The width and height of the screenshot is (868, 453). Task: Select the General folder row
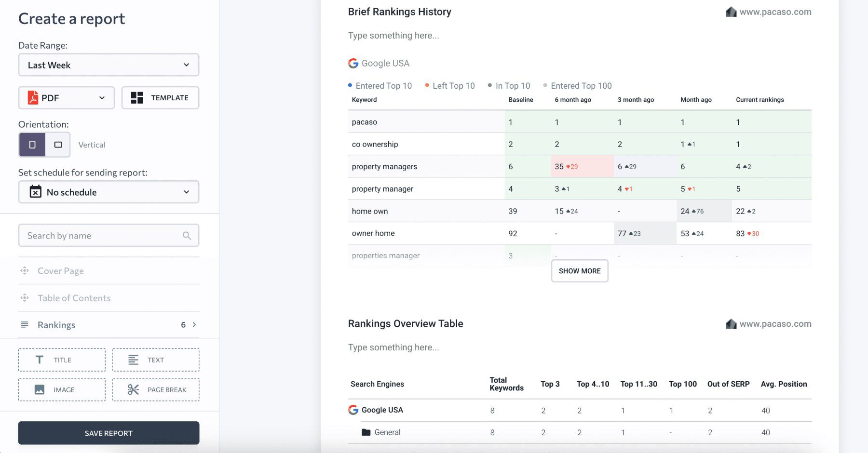pos(387,432)
